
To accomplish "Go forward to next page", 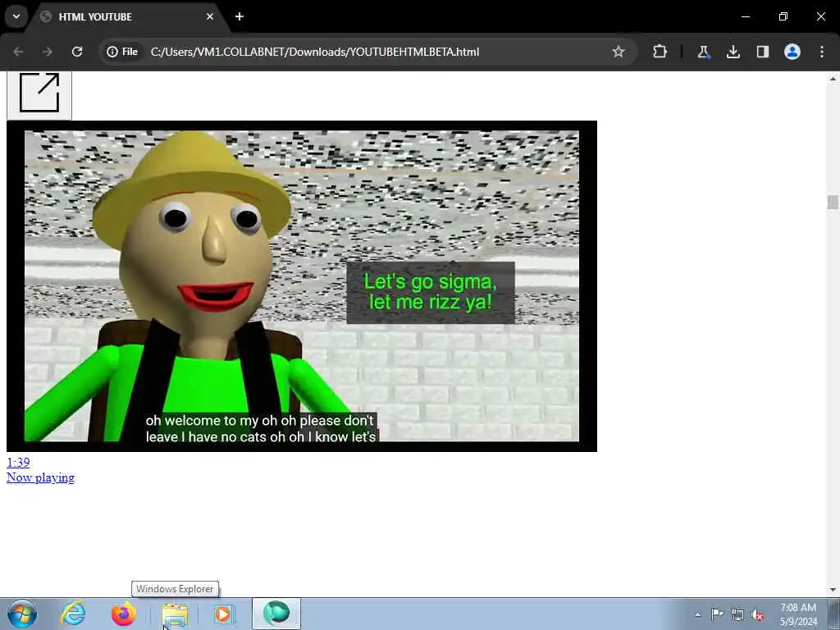I will point(48,52).
